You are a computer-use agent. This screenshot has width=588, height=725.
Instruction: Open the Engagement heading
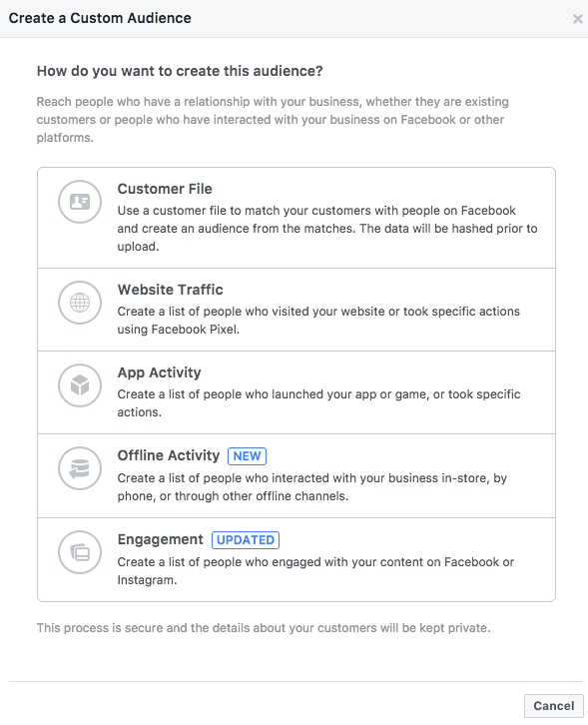(x=160, y=539)
